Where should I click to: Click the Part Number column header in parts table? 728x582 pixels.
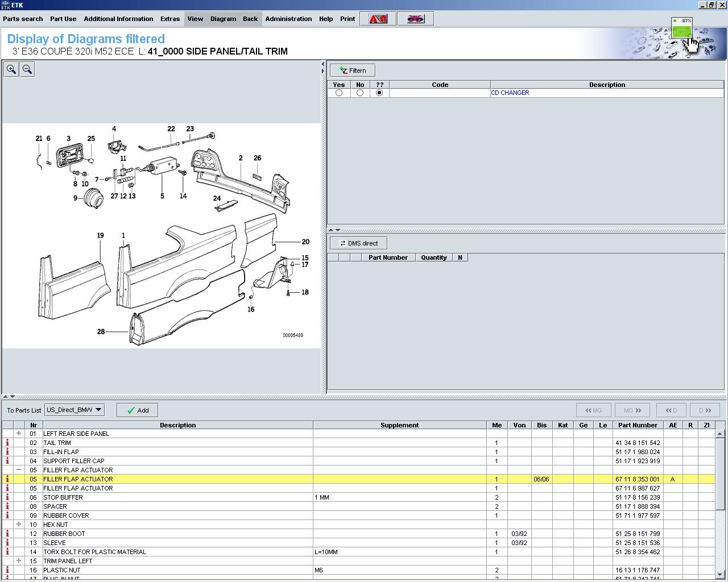(638, 425)
